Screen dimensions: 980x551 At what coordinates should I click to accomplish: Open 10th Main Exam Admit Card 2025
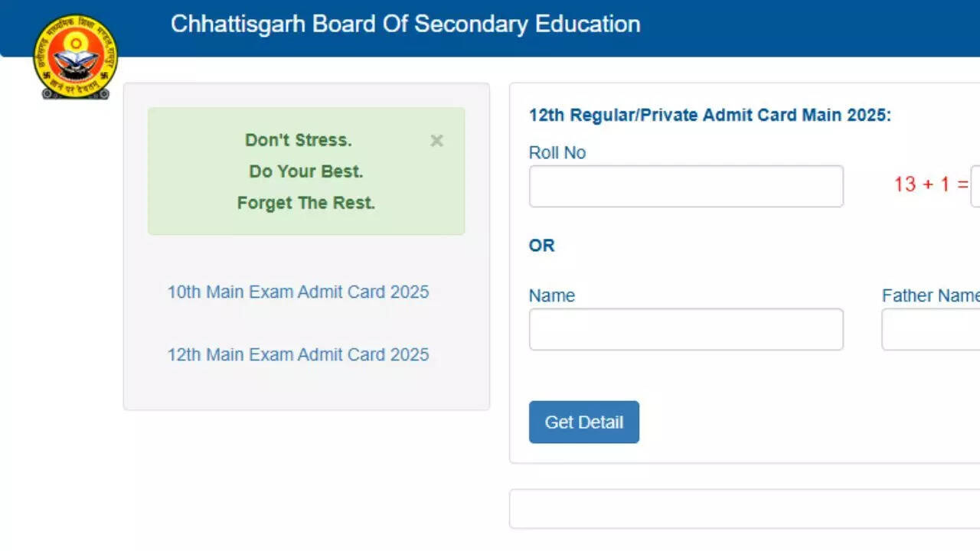[298, 292]
